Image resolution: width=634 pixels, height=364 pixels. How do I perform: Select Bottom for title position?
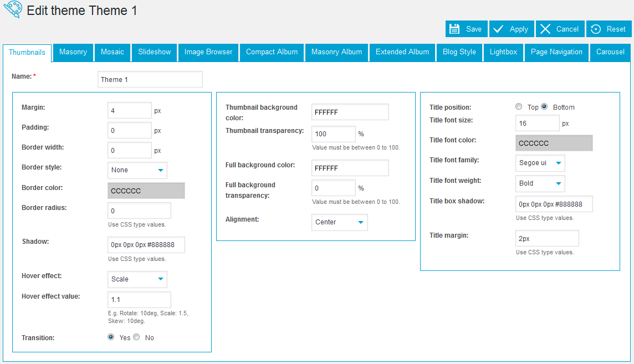[x=544, y=107]
